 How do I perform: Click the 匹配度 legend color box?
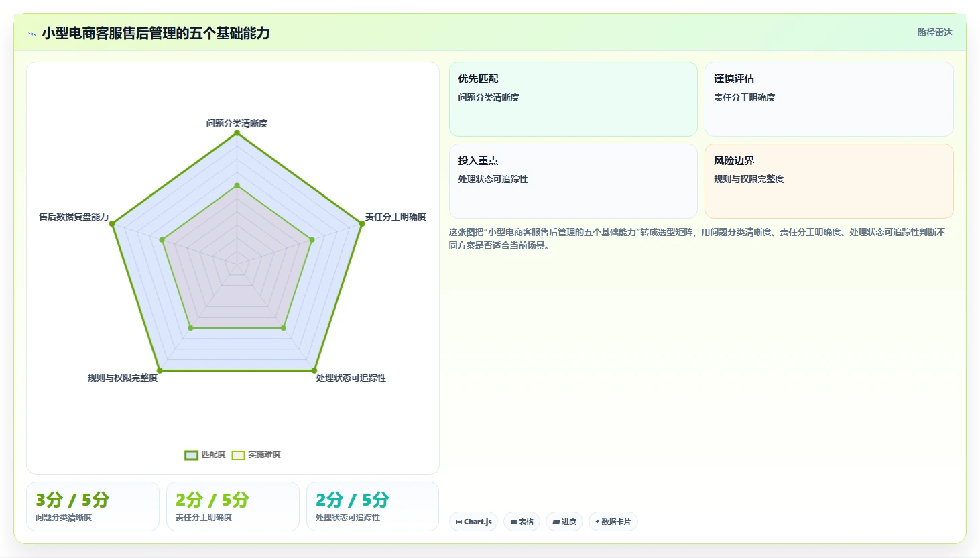pos(191,455)
